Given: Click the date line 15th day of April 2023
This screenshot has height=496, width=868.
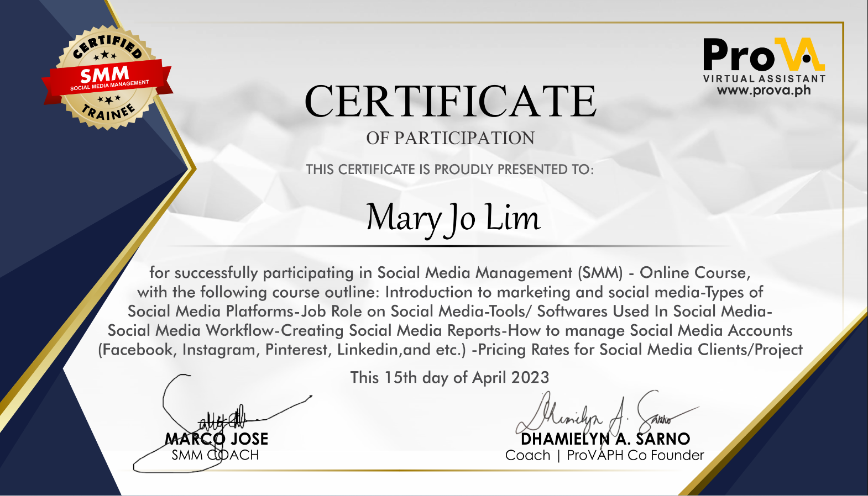Looking at the screenshot, I should pyautogui.click(x=450, y=377).
